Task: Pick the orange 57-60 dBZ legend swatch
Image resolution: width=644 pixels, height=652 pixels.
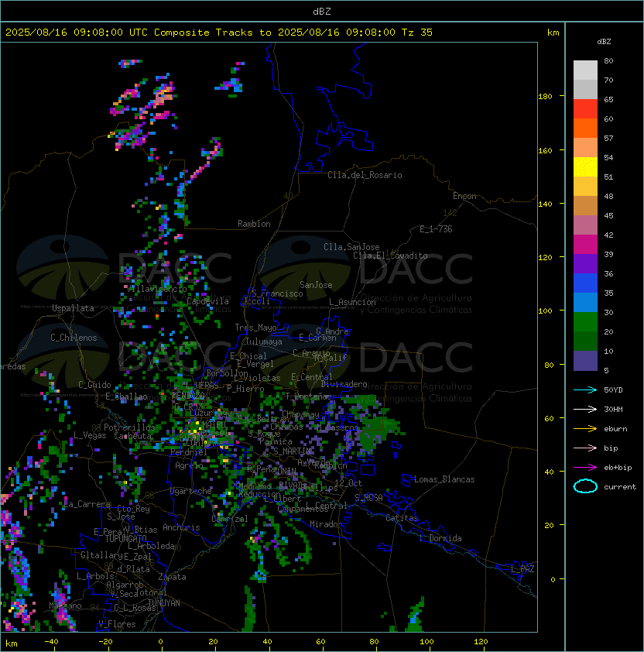Action: click(x=585, y=129)
